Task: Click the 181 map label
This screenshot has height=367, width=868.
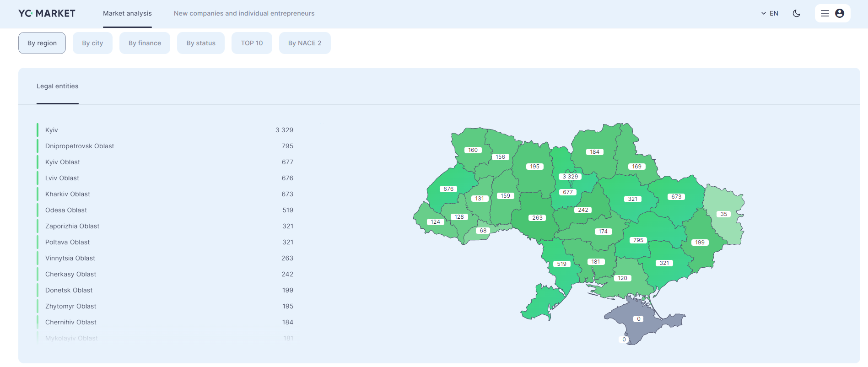Action: [x=596, y=262]
